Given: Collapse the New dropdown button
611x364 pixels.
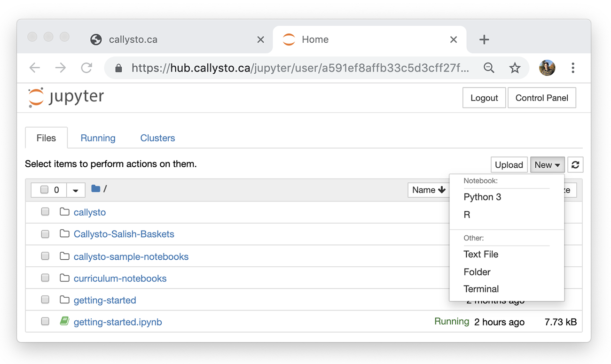Looking at the screenshot, I should coord(548,165).
